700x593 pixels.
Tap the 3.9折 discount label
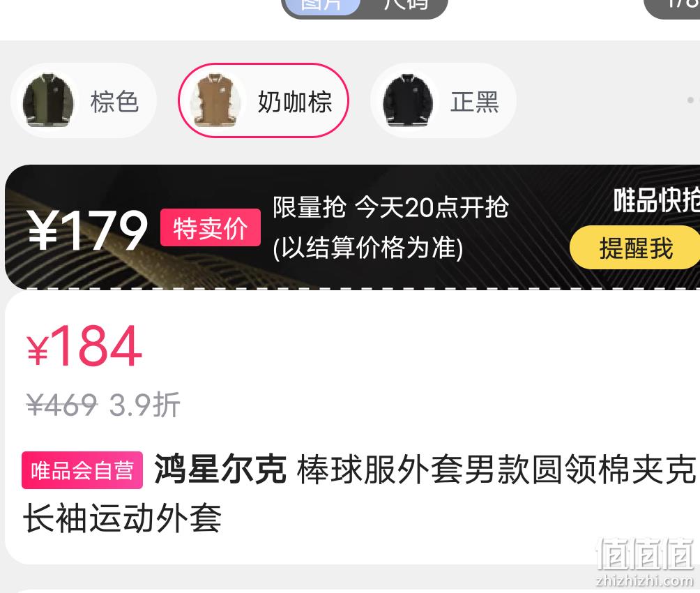tap(144, 405)
